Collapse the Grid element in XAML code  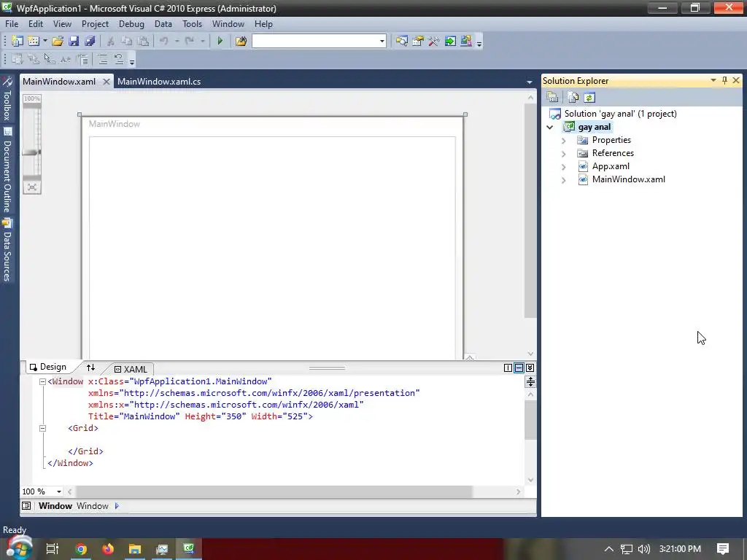tap(42, 428)
